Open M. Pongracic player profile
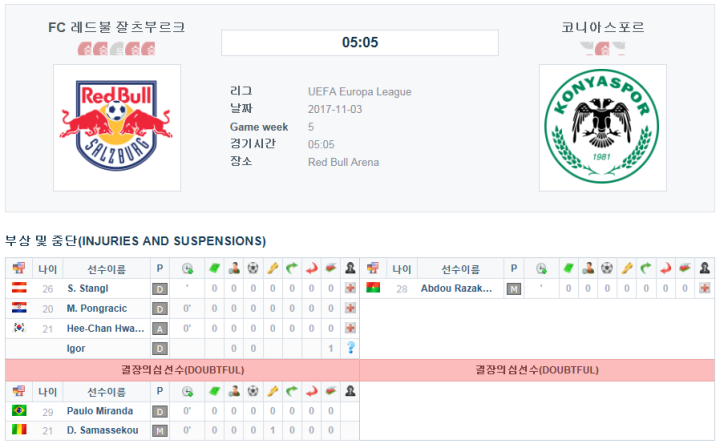The width and height of the screenshot is (720, 448). 97,308
